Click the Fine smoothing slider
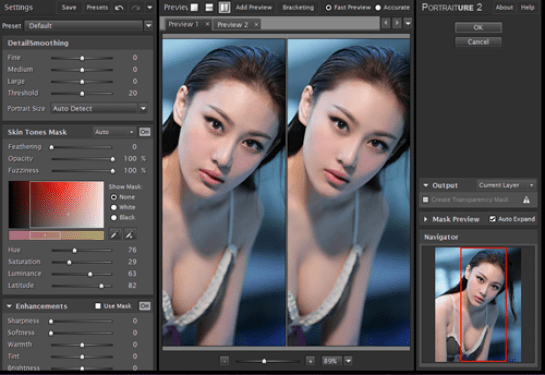545x375 pixels. 82,58
